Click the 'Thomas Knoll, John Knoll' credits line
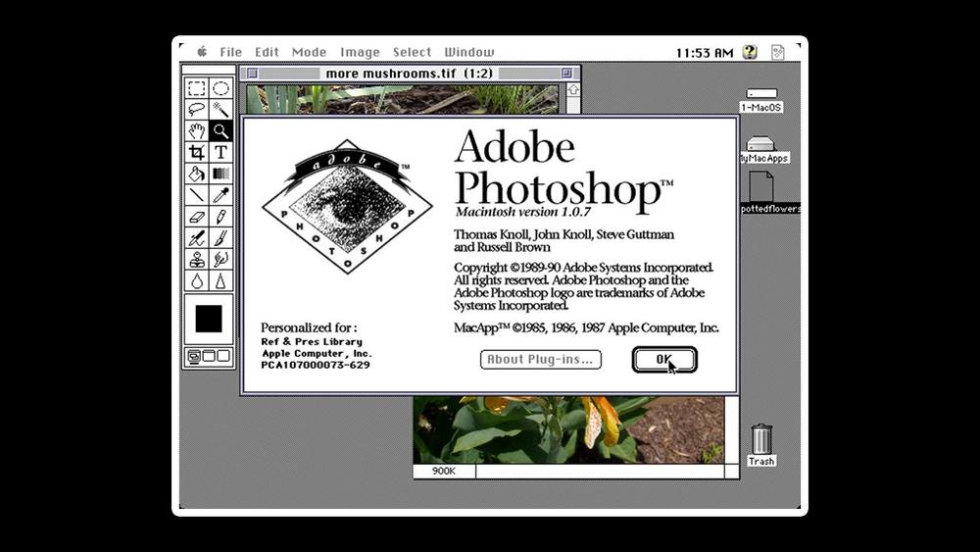980x552 pixels. click(x=563, y=234)
